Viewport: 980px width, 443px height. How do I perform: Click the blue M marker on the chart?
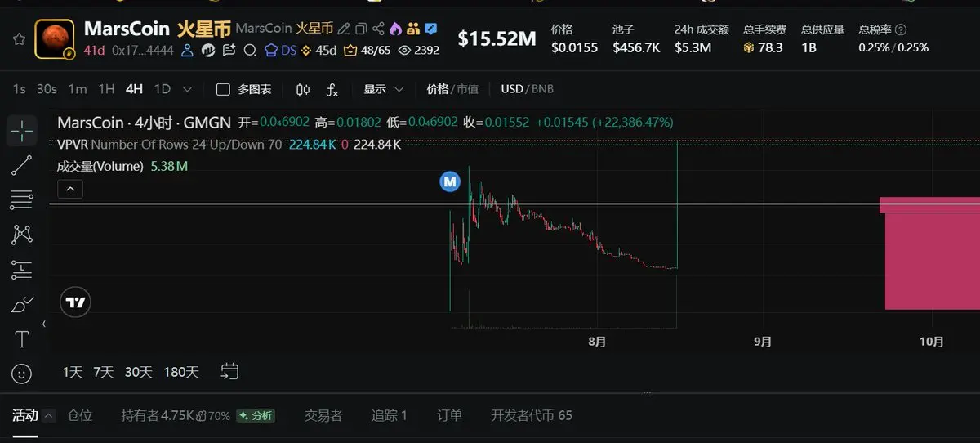pos(450,183)
